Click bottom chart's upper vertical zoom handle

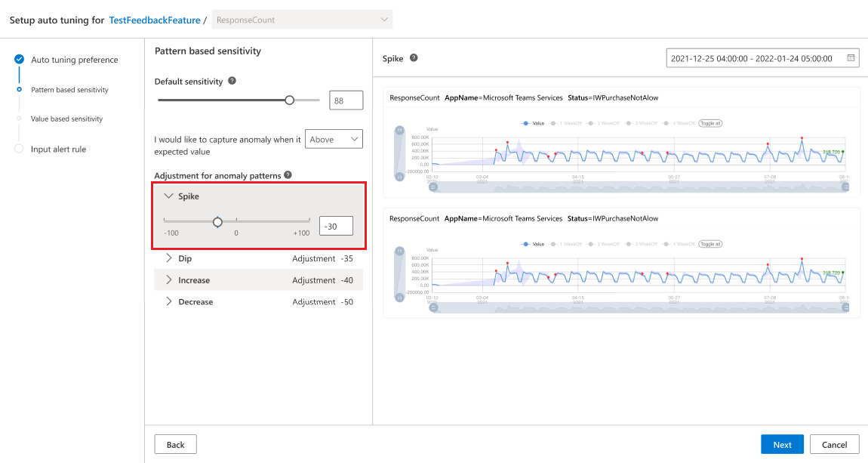(399, 252)
